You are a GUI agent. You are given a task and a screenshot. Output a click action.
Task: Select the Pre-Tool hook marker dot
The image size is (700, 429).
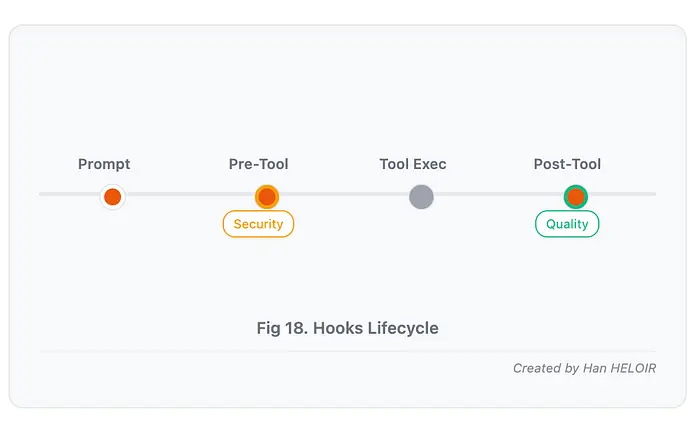pos(267,197)
